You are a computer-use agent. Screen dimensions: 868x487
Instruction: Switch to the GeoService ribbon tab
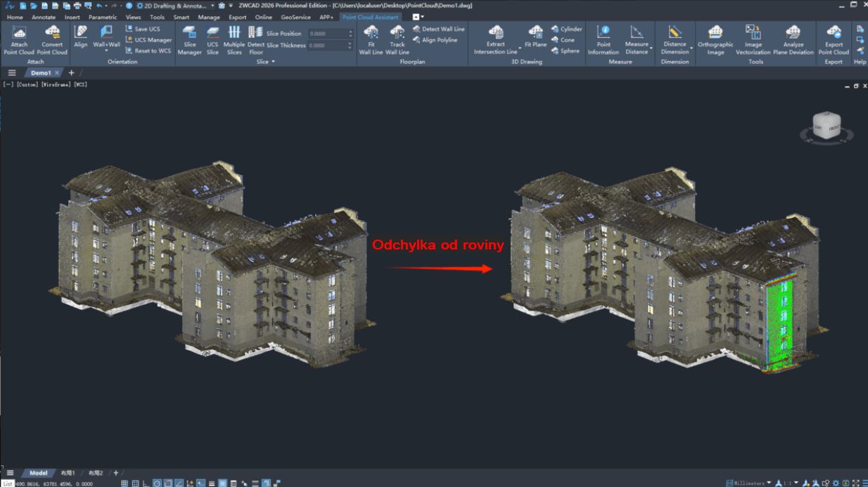coord(295,17)
